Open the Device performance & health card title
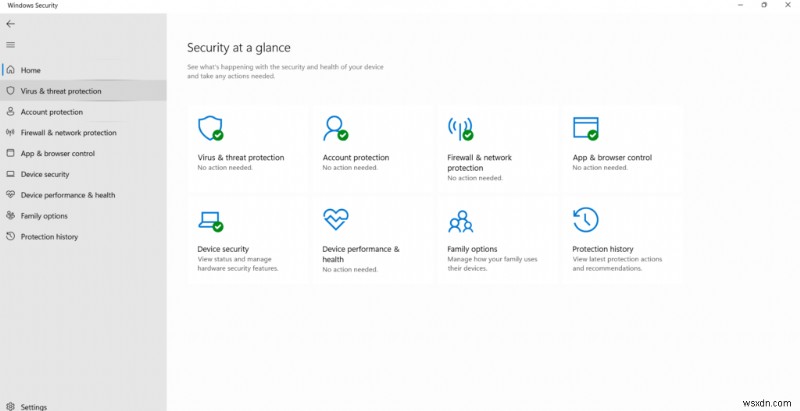800x411 pixels. coord(361,254)
